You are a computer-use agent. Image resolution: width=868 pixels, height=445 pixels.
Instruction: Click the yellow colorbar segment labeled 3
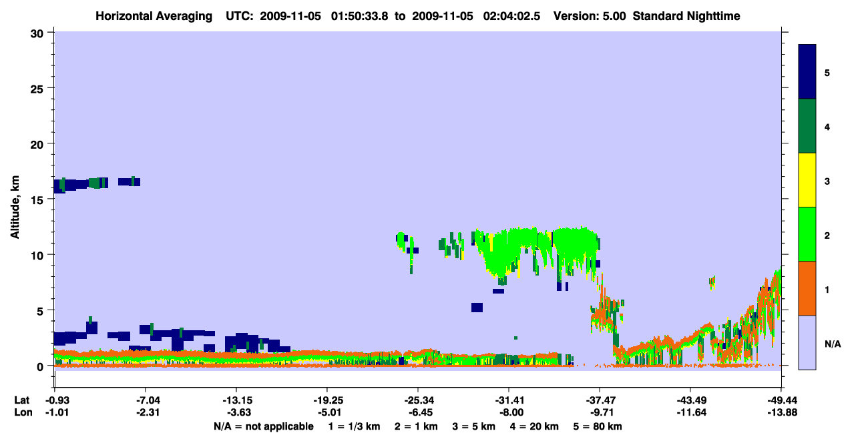coord(807,180)
